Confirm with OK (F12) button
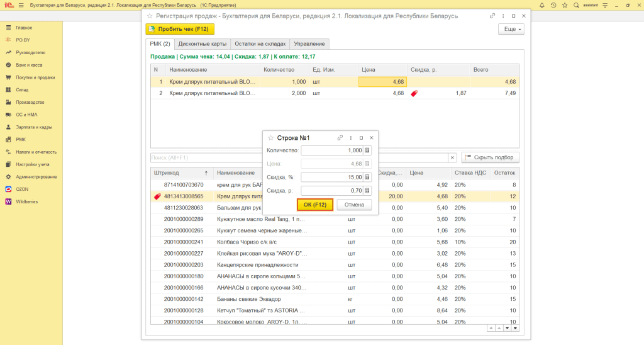The image size is (644, 345). (x=315, y=205)
